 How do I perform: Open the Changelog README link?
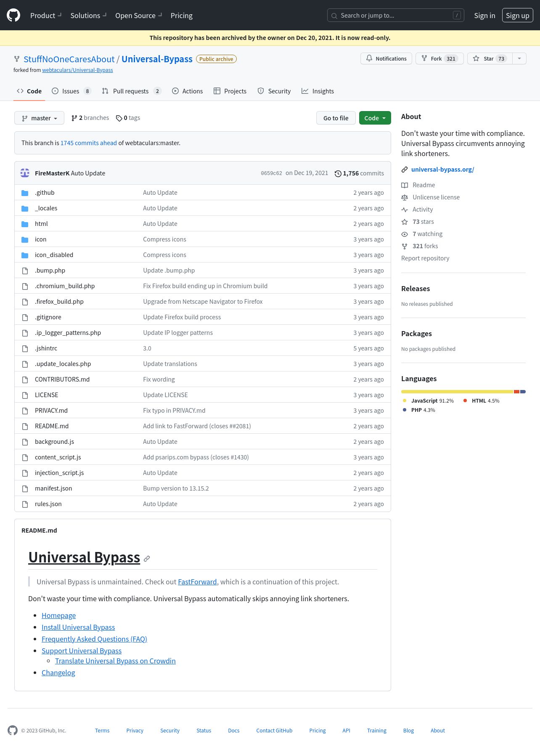pyautogui.click(x=58, y=673)
